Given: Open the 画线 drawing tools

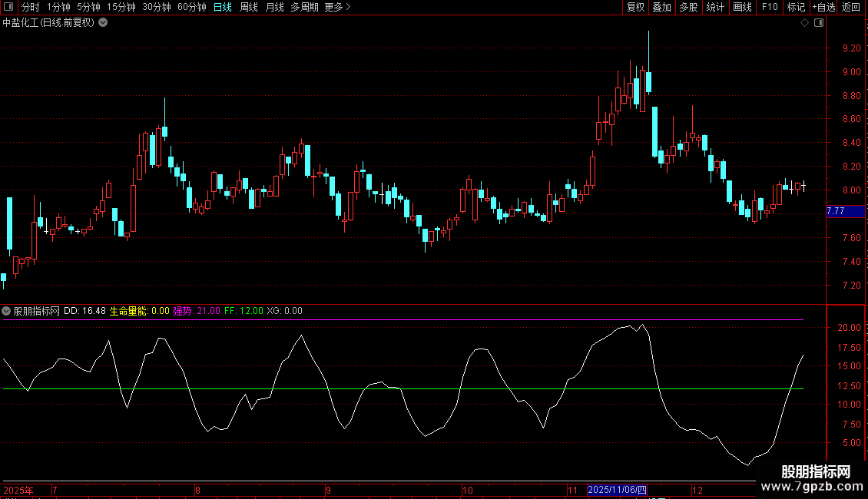Looking at the screenshot, I should coord(742,7).
